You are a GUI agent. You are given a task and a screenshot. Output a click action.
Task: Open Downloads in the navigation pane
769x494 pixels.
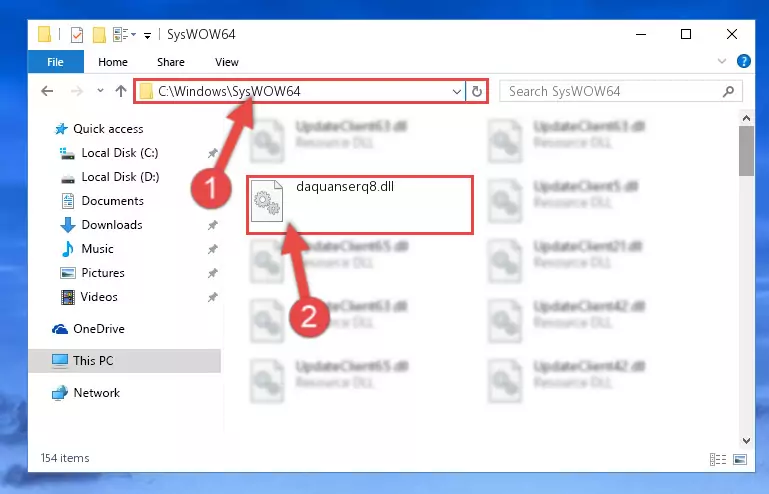click(112, 225)
